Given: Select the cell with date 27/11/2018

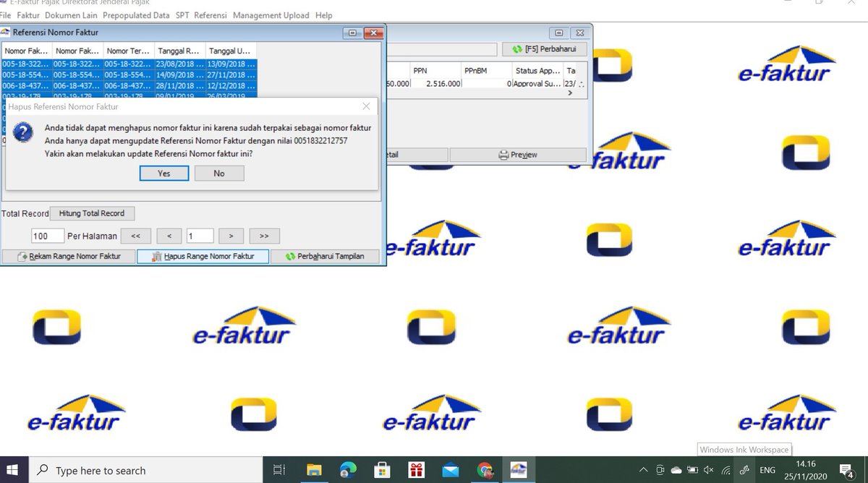Looking at the screenshot, I should [231, 74].
